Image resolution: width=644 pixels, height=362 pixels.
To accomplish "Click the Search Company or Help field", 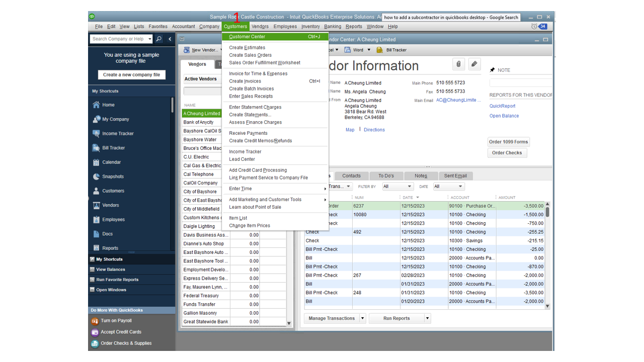I will pyautogui.click(x=118, y=39).
